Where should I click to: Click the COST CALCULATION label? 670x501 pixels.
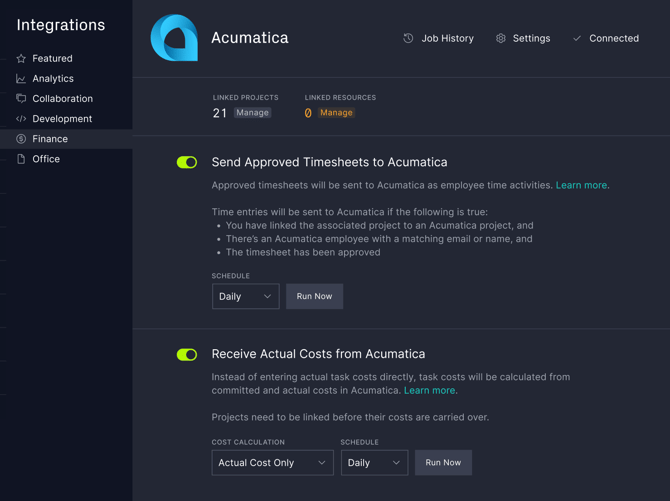(x=248, y=442)
